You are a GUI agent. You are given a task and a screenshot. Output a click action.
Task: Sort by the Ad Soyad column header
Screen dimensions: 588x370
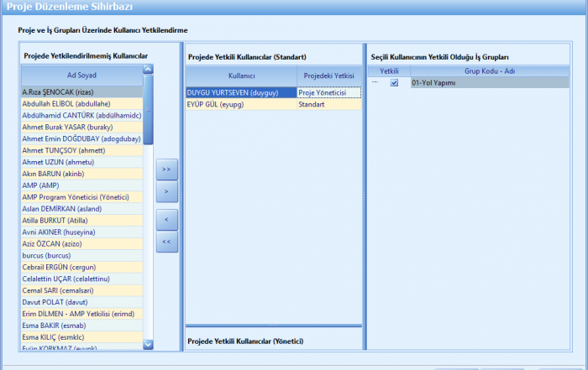pos(82,75)
